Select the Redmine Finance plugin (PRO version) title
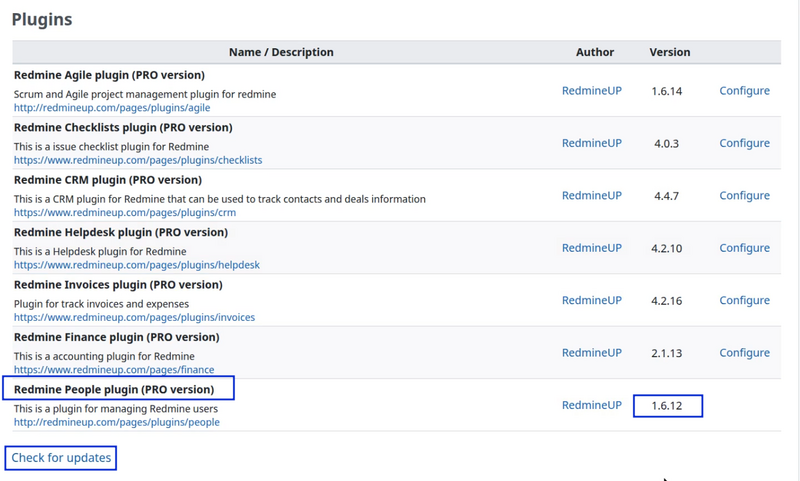 click(x=116, y=338)
